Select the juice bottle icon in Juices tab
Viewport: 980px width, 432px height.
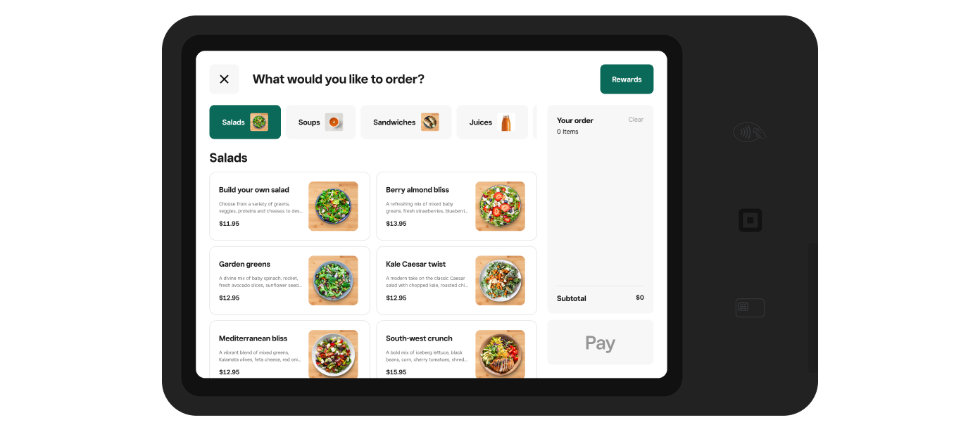pyautogui.click(x=505, y=122)
